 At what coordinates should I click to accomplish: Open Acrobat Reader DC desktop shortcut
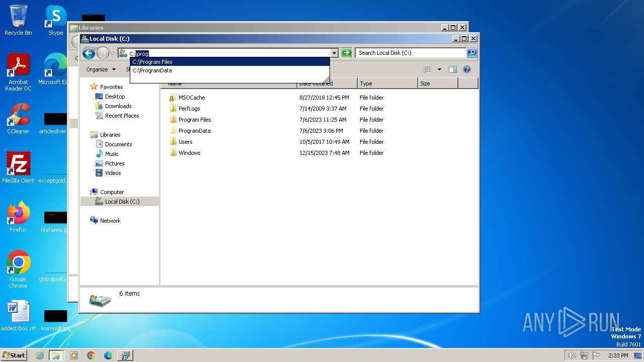tap(18, 72)
